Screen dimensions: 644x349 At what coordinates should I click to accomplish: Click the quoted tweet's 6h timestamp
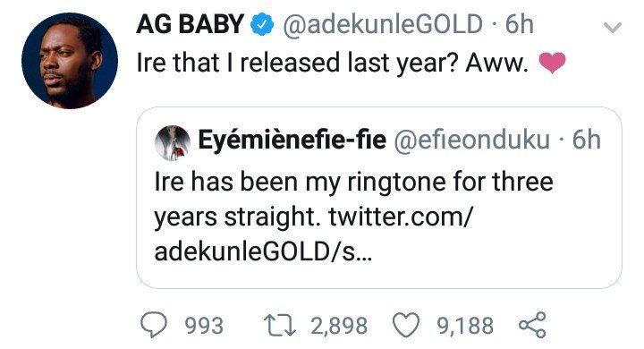pyautogui.click(x=587, y=140)
